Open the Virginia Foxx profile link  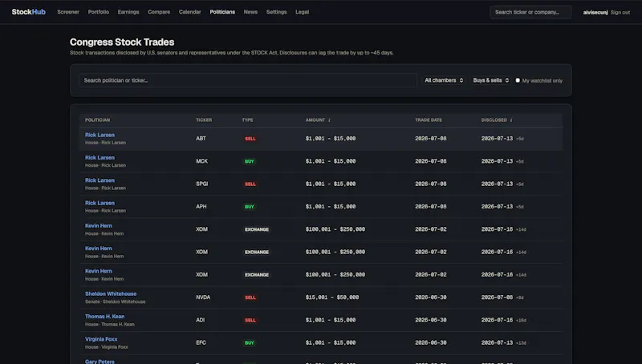[x=101, y=339]
